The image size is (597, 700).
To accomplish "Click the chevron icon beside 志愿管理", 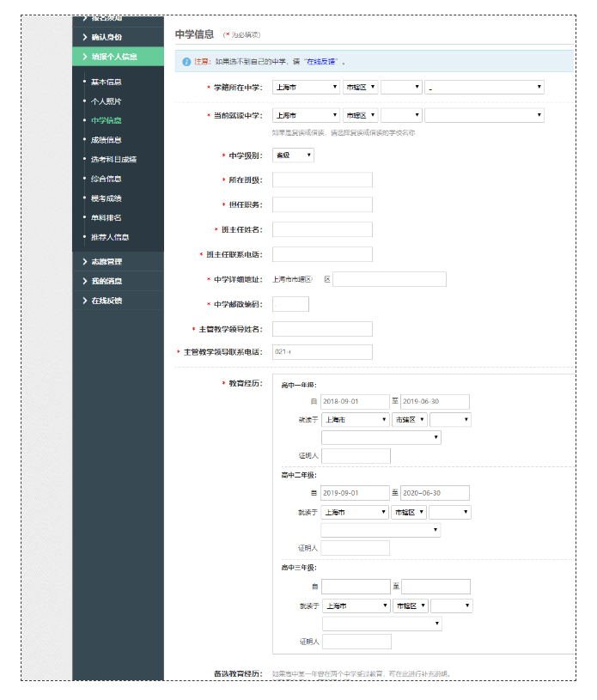I will [x=84, y=261].
